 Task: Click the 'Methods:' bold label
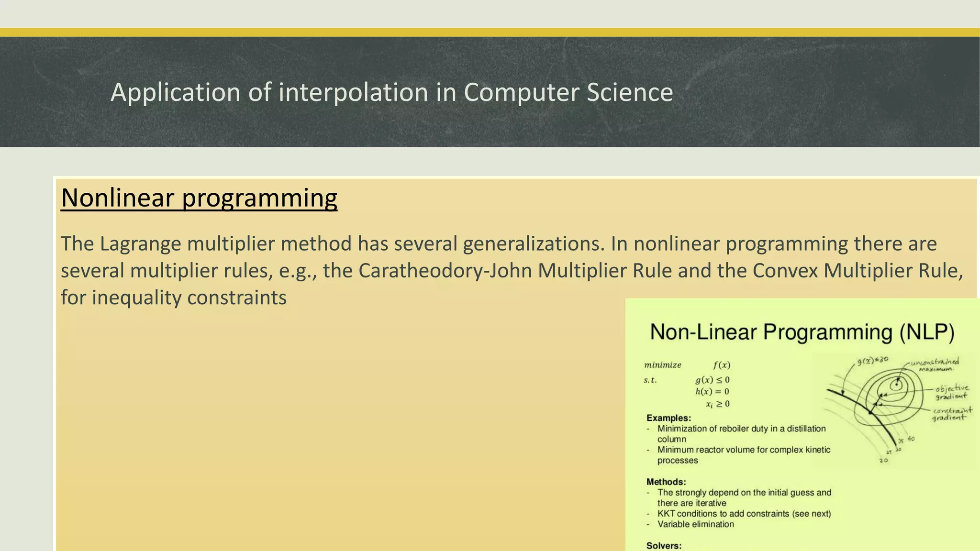(x=666, y=482)
